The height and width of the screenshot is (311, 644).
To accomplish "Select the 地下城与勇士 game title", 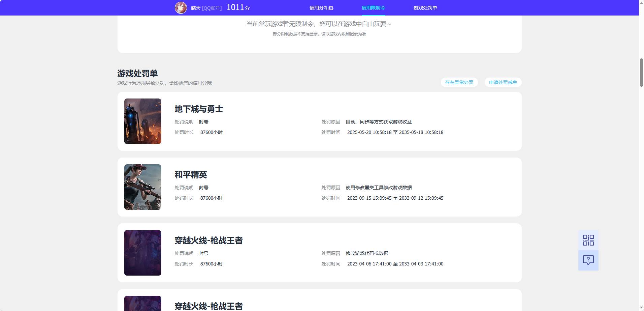I will click(199, 109).
